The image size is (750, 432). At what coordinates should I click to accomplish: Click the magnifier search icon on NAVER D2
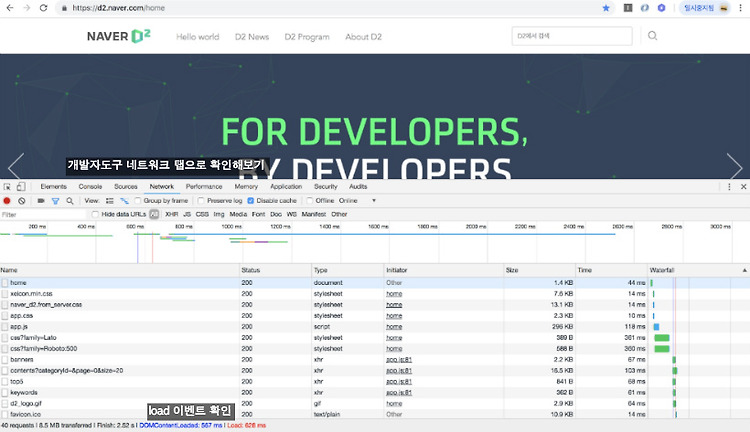(652, 35)
